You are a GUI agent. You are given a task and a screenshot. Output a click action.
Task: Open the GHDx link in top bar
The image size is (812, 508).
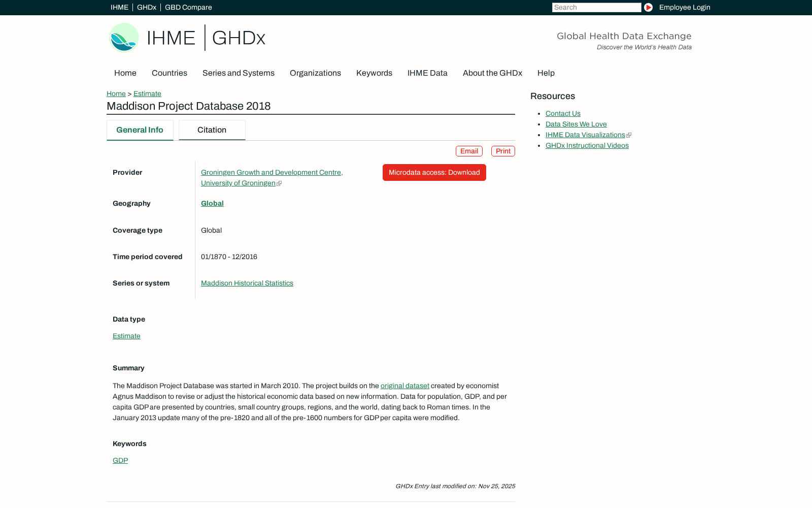pos(147,7)
